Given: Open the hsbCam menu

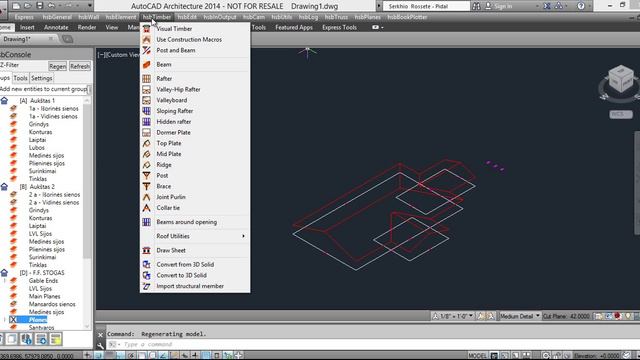Looking at the screenshot, I should (254, 17).
